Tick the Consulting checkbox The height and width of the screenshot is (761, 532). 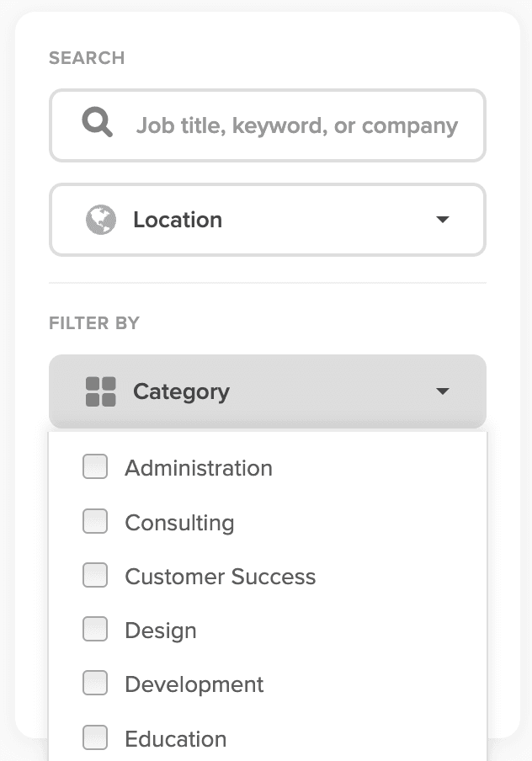tap(95, 522)
